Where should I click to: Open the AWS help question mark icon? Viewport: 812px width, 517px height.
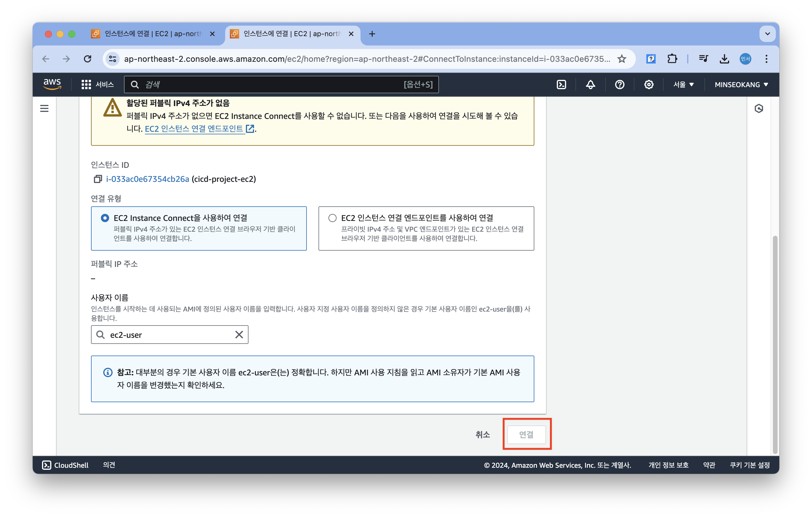point(619,85)
